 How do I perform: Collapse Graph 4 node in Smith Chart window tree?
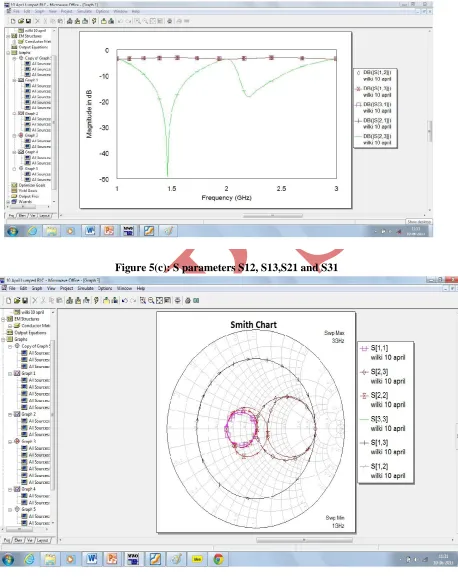(10, 489)
